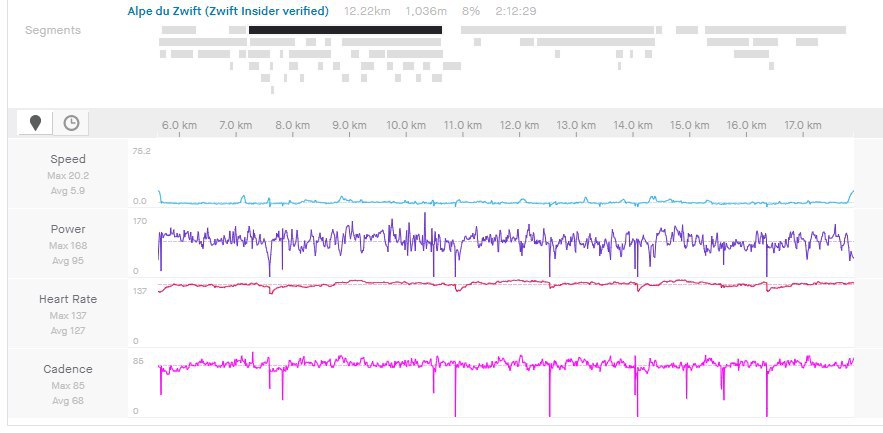Click Cadence Avg 68 value

click(68, 401)
